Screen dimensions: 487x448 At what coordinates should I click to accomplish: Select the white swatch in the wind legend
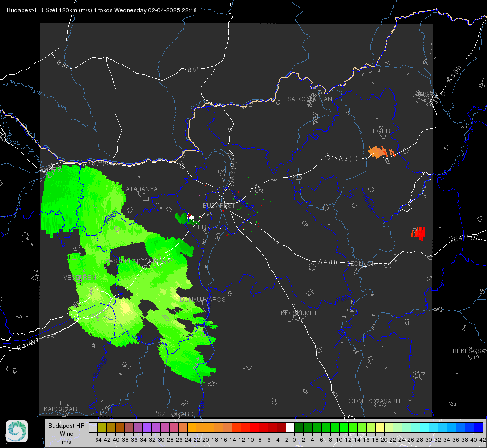point(290,427)
